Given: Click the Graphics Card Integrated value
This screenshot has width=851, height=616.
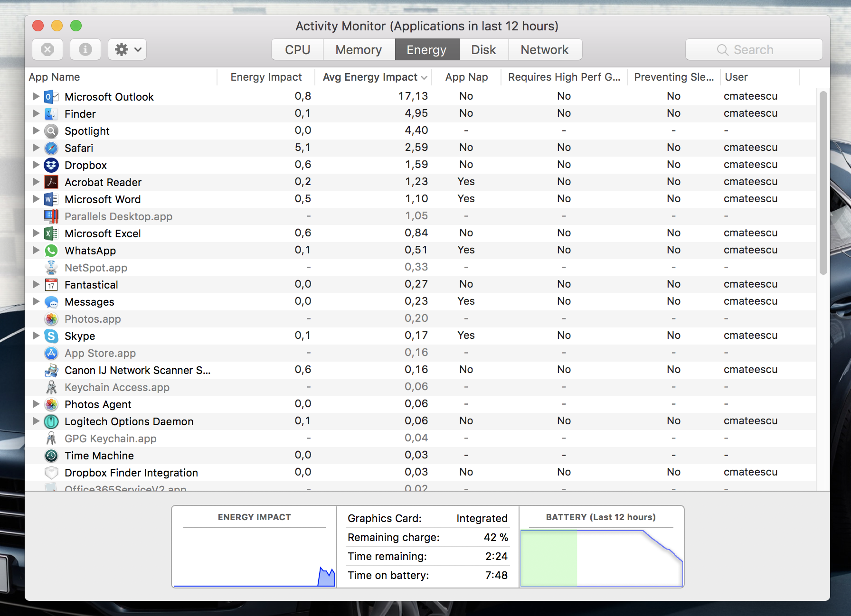Looking at the screenshot, I should click(482, 518).
